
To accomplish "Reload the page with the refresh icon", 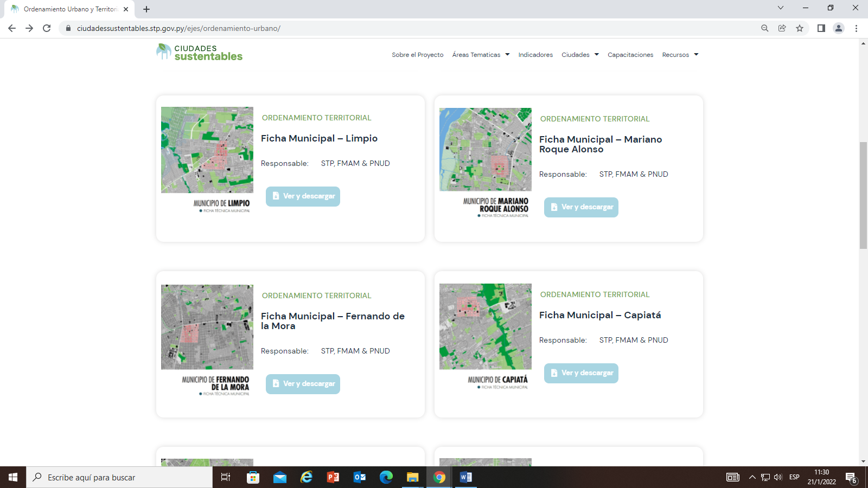I will coord(47,28).
